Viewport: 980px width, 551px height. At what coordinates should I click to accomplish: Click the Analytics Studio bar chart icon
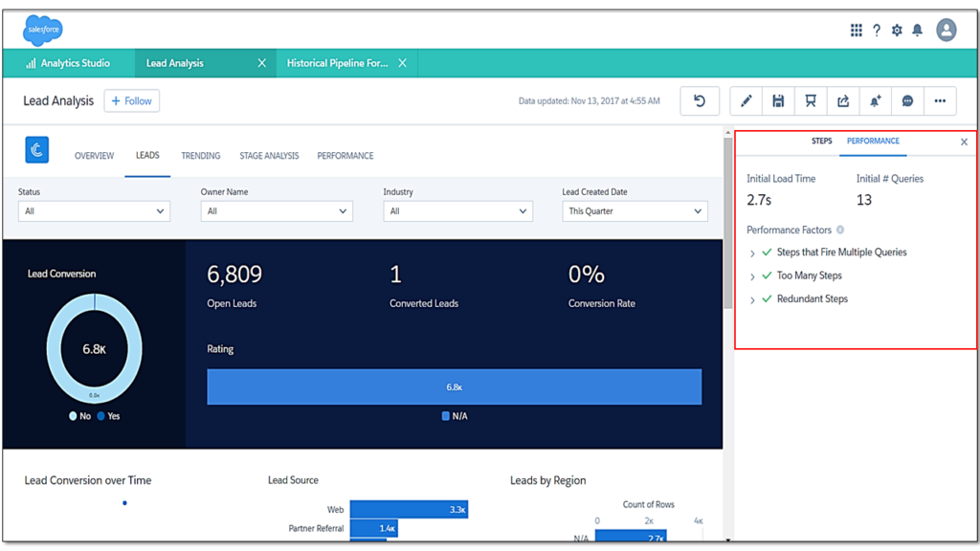click(31, 63)
